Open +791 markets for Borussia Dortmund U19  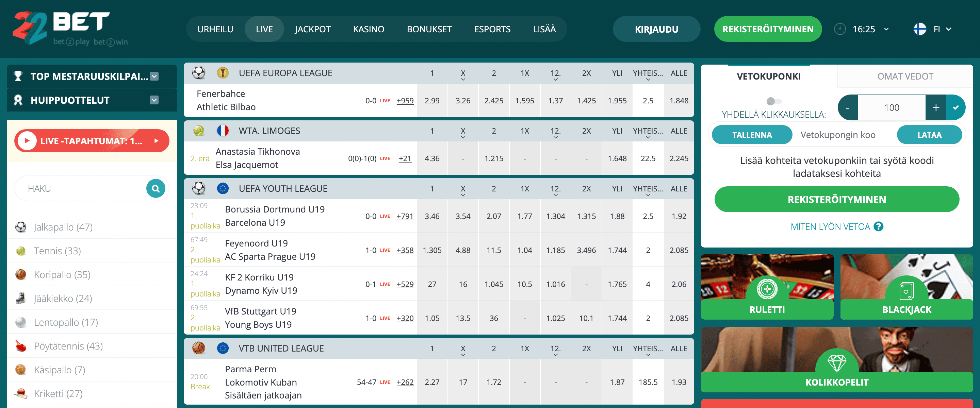[x=405, y=216]
